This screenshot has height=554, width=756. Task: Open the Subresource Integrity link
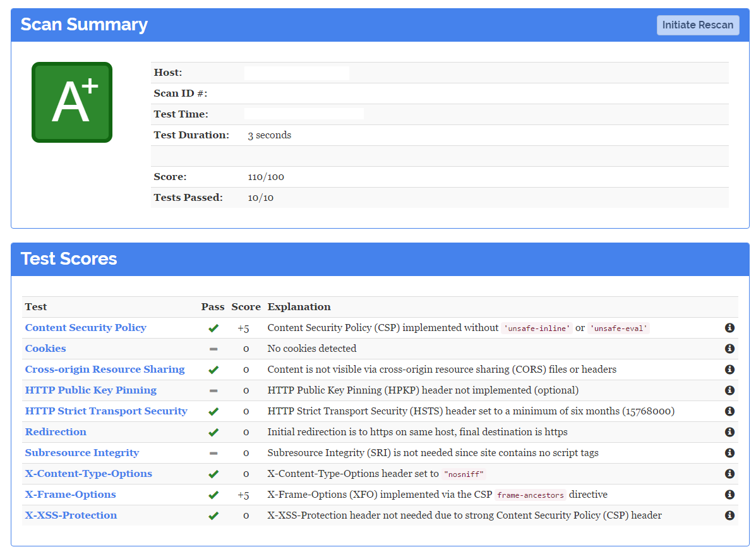(82, 452)
